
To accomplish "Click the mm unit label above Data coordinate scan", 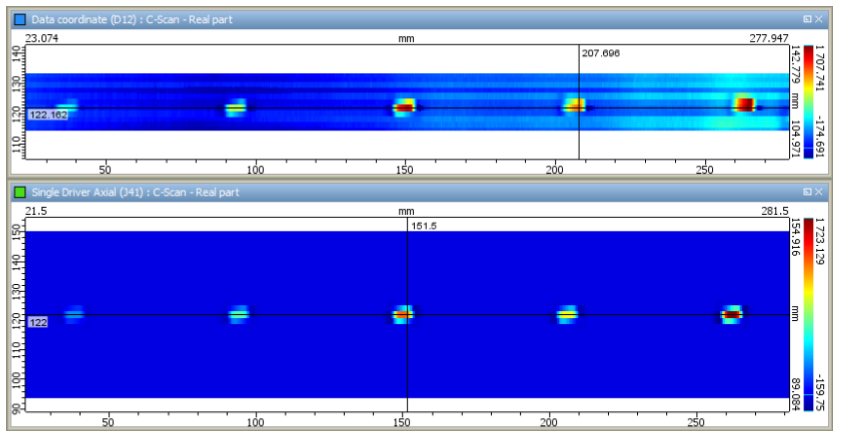I will click(x=406, y=39).
